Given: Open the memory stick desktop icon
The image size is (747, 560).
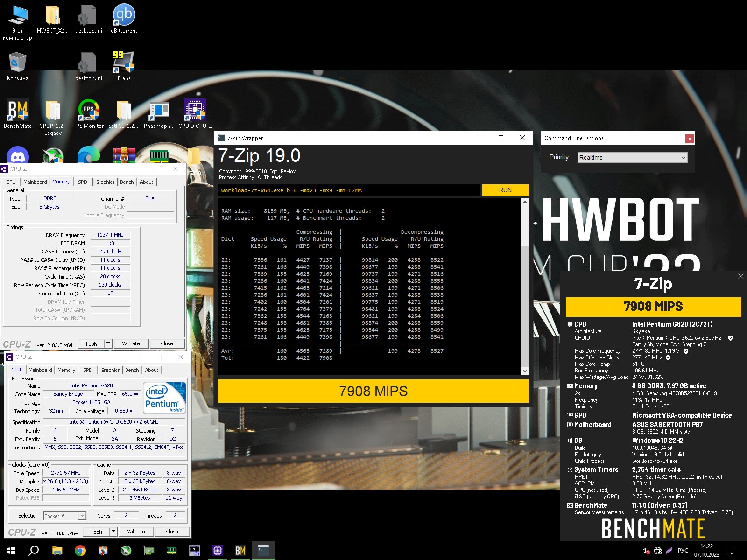Looking at the screenshot, I should [159, 155].
